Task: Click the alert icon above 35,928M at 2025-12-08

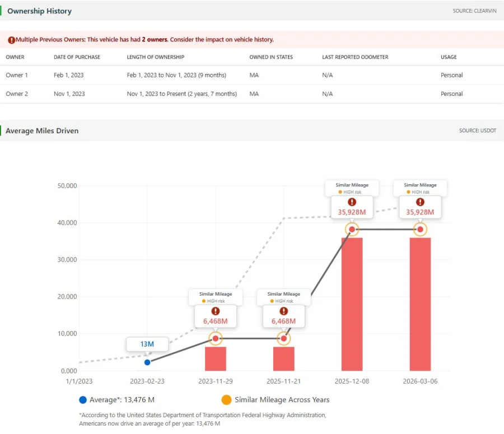Action: point(352,202)
